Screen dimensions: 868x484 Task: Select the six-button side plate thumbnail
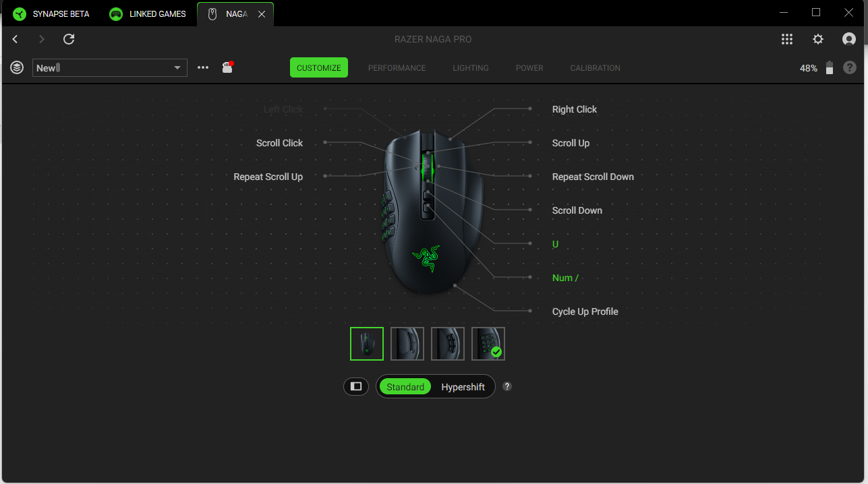(448, 344)
